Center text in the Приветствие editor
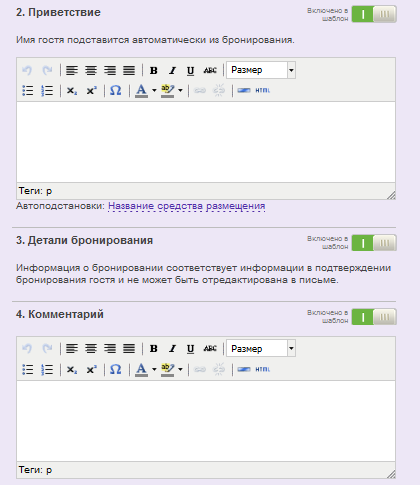This screenshot has height=485, width=420. point(91,70)
